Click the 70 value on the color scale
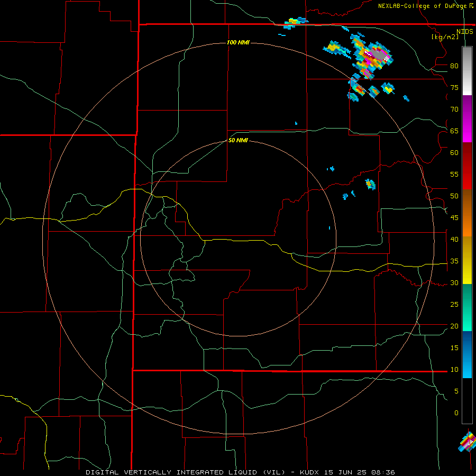This screenshot has height=476, width=476. point(454,109)
